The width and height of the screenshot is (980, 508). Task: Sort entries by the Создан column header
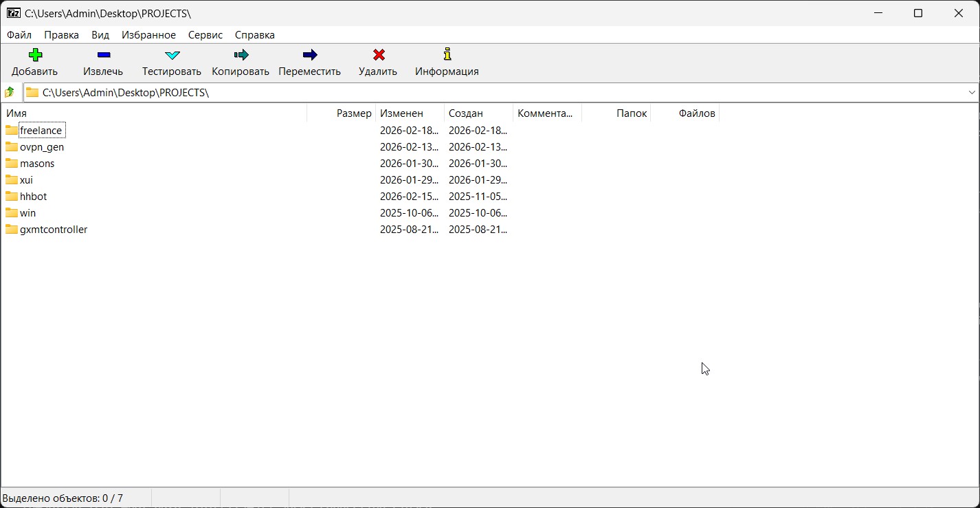point(466,113)
